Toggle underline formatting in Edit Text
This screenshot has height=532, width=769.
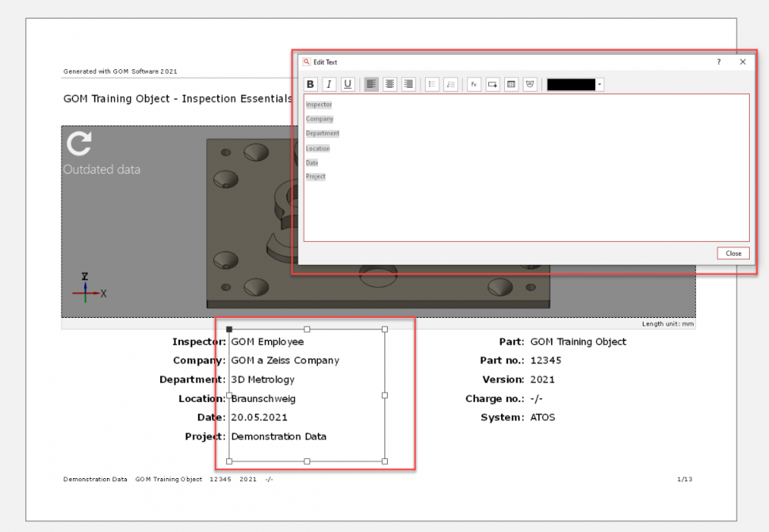click(x=348, y=85)
